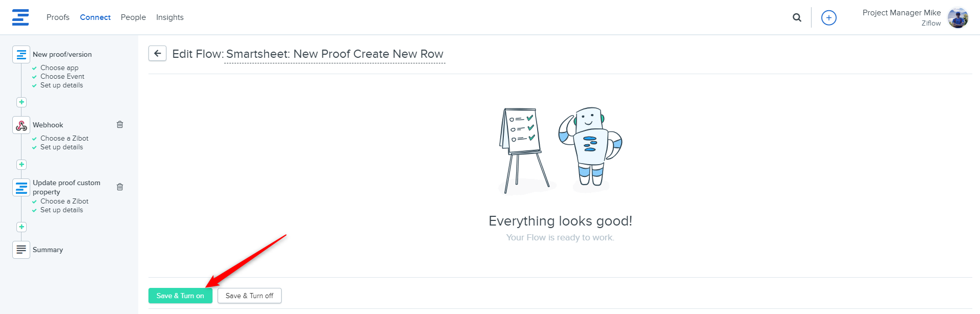Select Choose Event under New proof/version
Viewport: 980px width, 314px height.
(62, 76)
